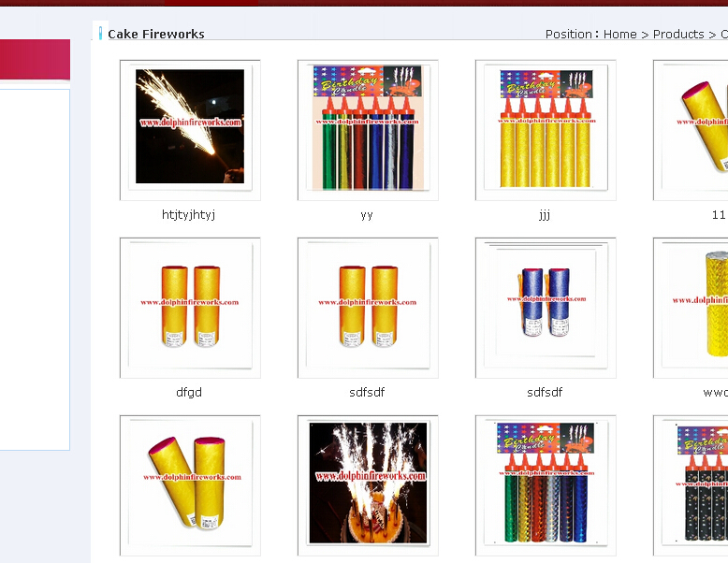Open the gold glitter tube thumbnail
The image size is (728, 563).
point(691,308)
